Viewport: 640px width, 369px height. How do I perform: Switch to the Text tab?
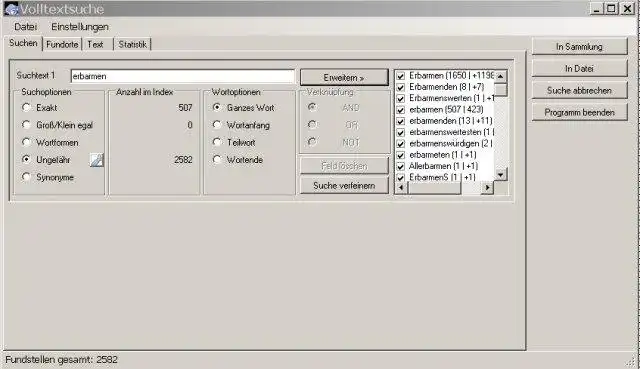coord(96,44)
